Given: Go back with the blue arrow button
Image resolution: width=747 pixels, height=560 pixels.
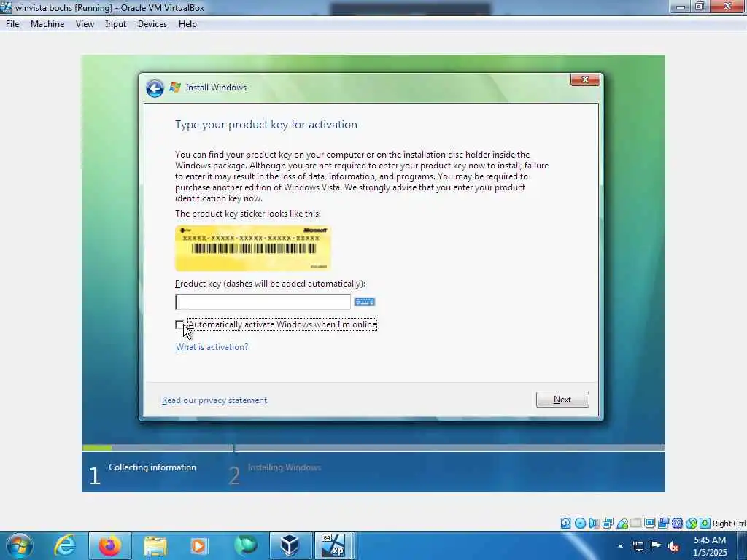Looking at the screenshot, I should (155, 88).
